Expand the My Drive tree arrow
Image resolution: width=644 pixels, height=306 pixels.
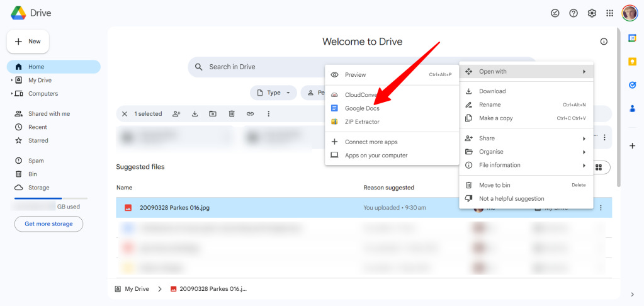(x=11, y=80)
